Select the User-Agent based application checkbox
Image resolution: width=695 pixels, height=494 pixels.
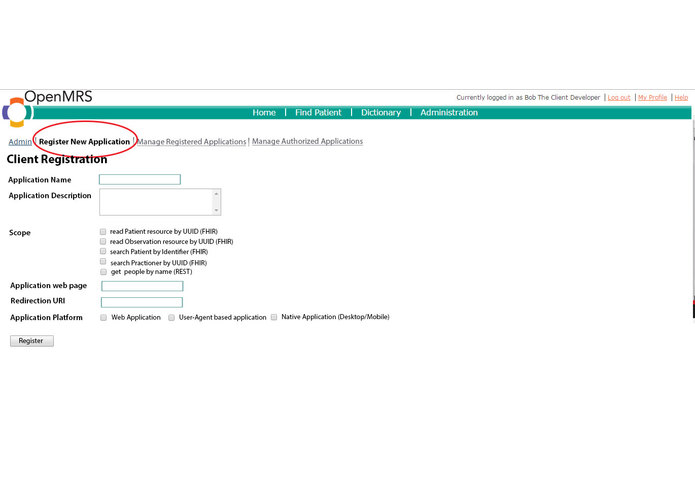pos(171,318)
